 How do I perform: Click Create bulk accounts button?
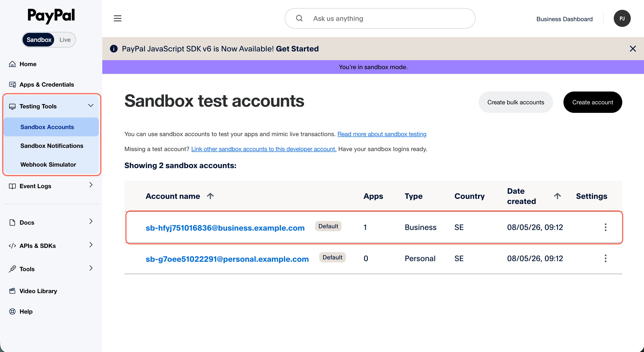515,102
